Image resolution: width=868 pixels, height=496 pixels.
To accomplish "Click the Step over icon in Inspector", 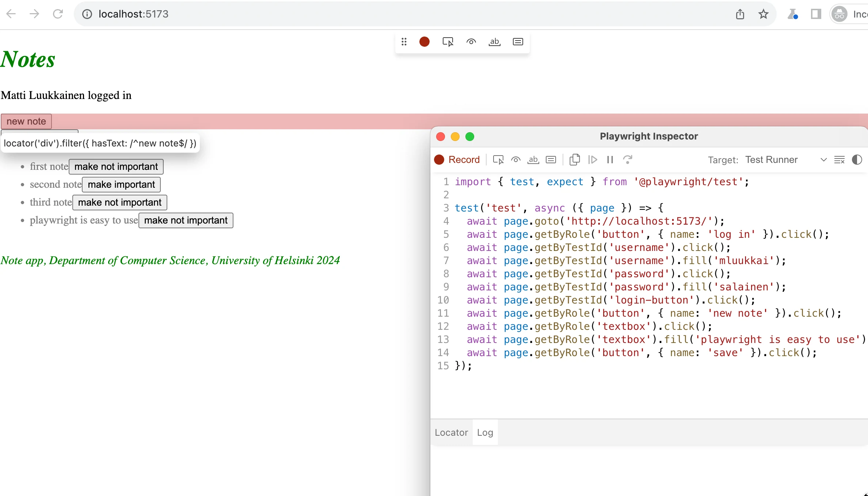I will 628,160.
